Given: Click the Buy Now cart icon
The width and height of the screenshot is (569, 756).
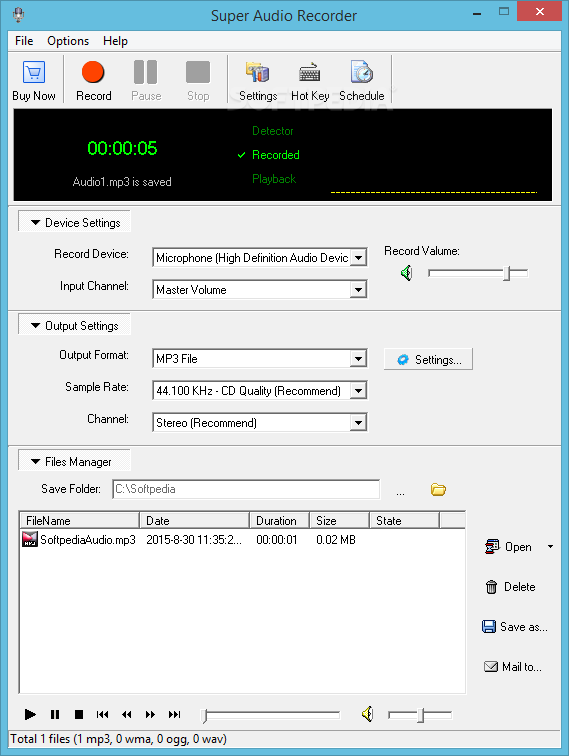Looking at the screenshot, I should tap(34, 72).
